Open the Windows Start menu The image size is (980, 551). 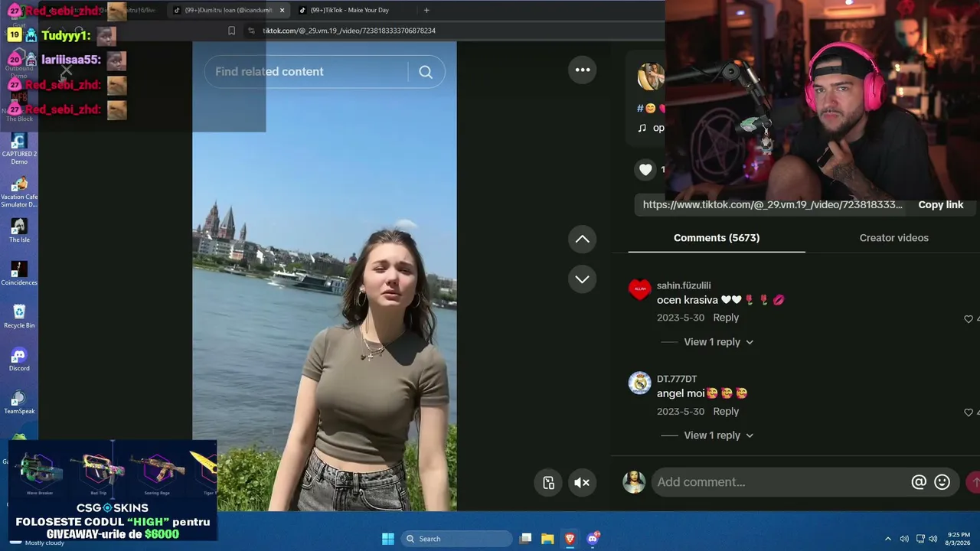point(388,539)
